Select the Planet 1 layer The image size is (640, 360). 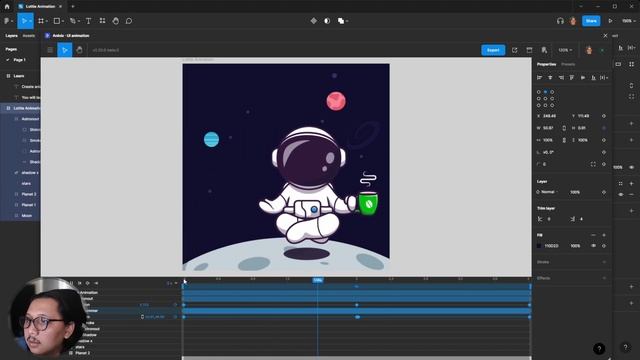(x=20, y=205)
